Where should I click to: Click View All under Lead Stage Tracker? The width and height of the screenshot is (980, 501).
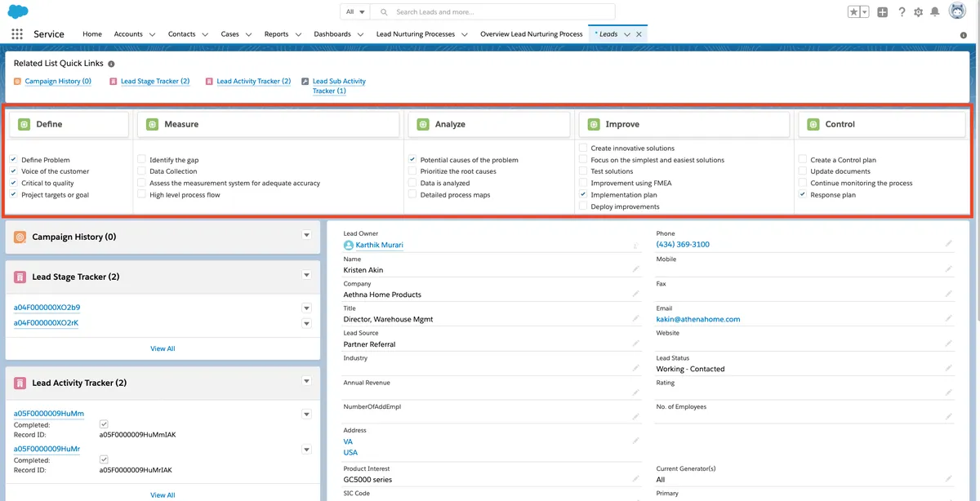pos(163,348)
